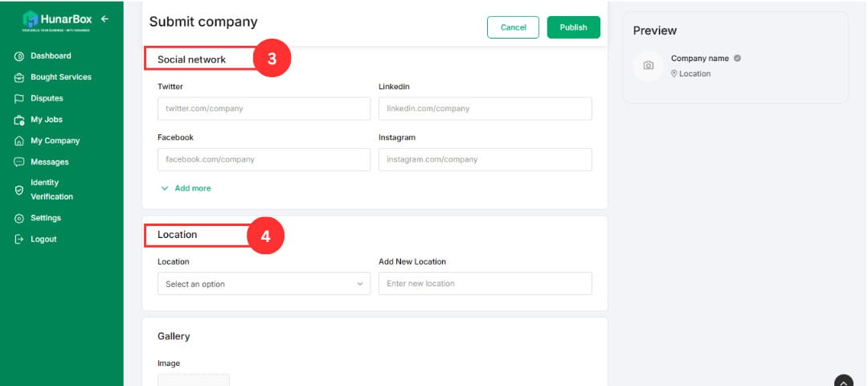Click the Social network section title
This screenshot has width=868, height=386.
191,60
